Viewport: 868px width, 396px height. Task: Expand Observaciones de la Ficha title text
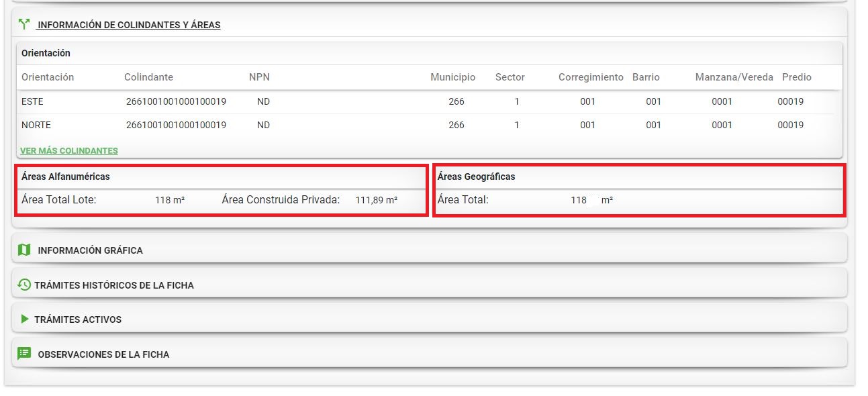pos(103,354)
